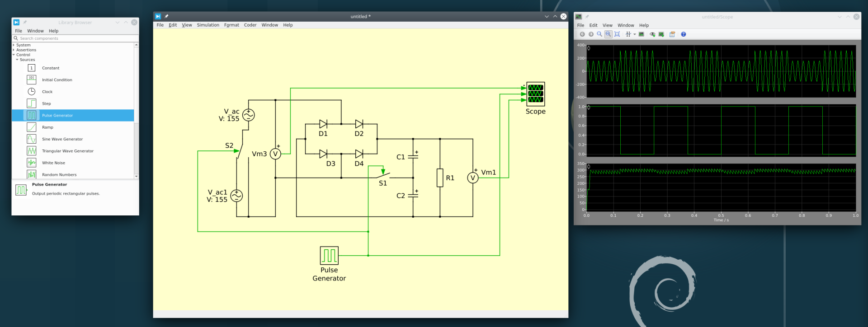Viewport: 868px width, 327px height.
Task: Click library list scroll-down arrow
Action: point(136,176)
